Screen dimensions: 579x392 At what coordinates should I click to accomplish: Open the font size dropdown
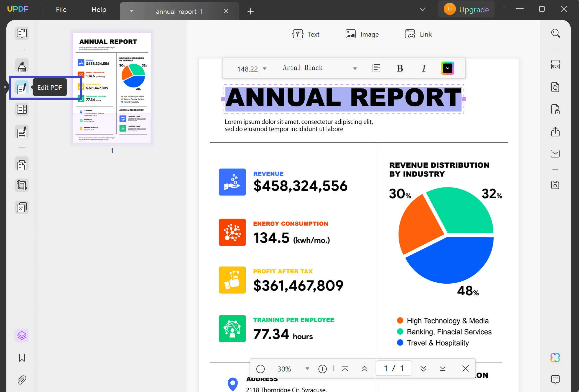(265, 69)
